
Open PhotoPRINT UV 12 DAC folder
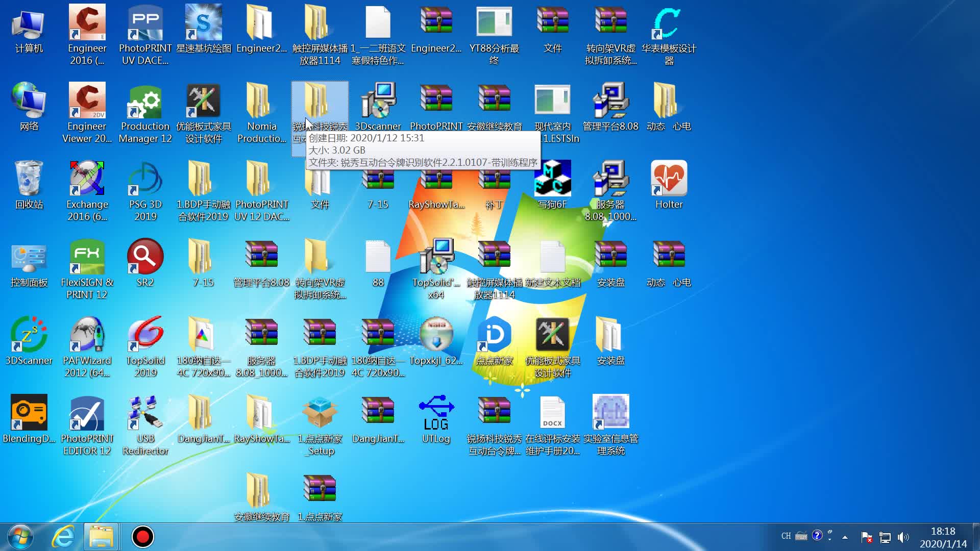[261, 191]
